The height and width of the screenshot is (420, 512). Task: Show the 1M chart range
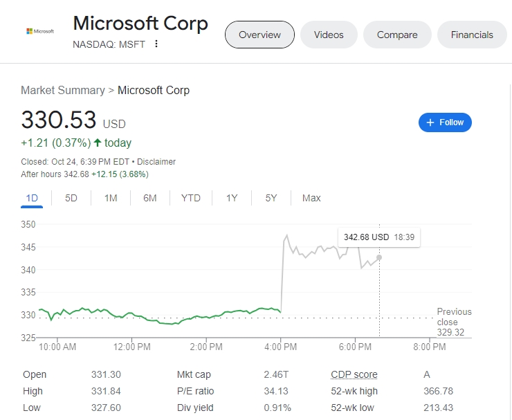(x=111, y=198)
